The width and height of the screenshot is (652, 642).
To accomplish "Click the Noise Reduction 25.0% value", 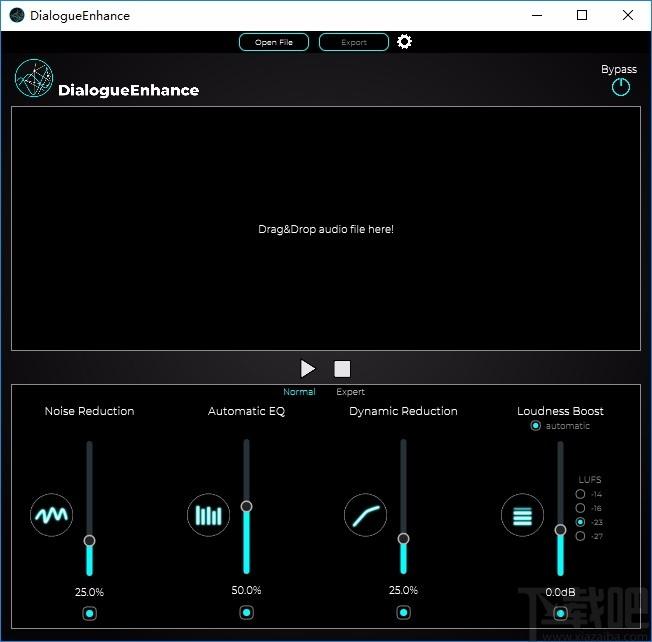I will tap(89, 592).
